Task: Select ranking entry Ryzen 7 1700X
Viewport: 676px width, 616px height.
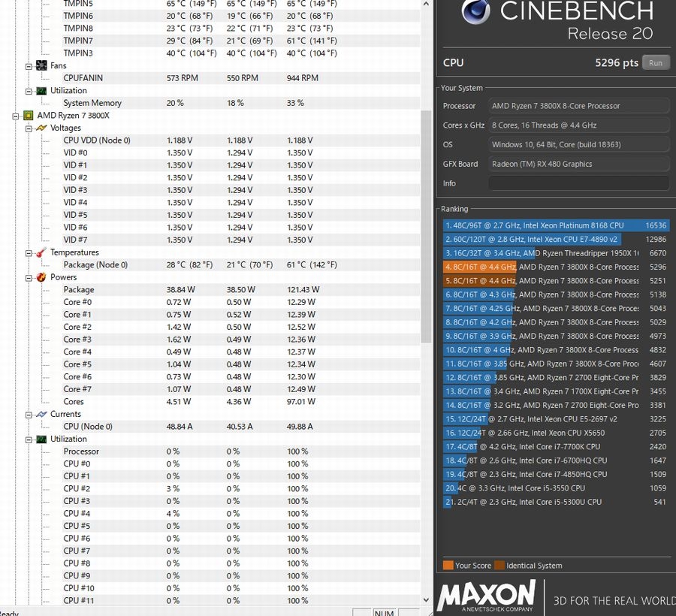Action: [x=555, y=391]
